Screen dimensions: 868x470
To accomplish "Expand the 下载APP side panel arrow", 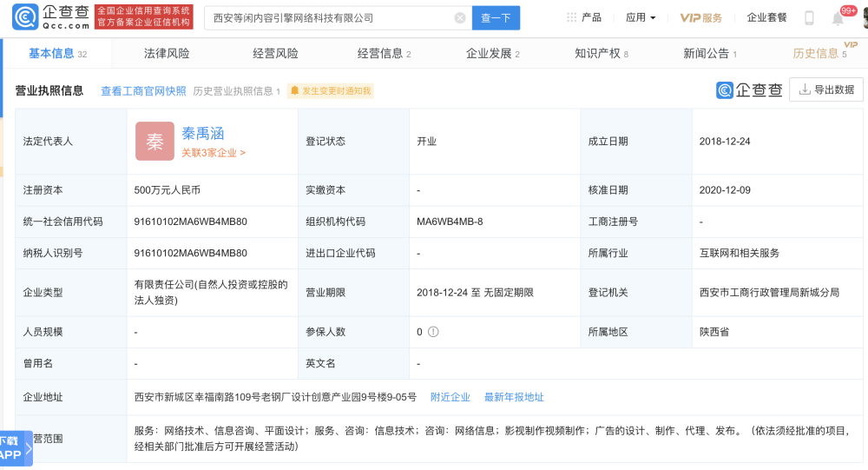I will (29, 447).
